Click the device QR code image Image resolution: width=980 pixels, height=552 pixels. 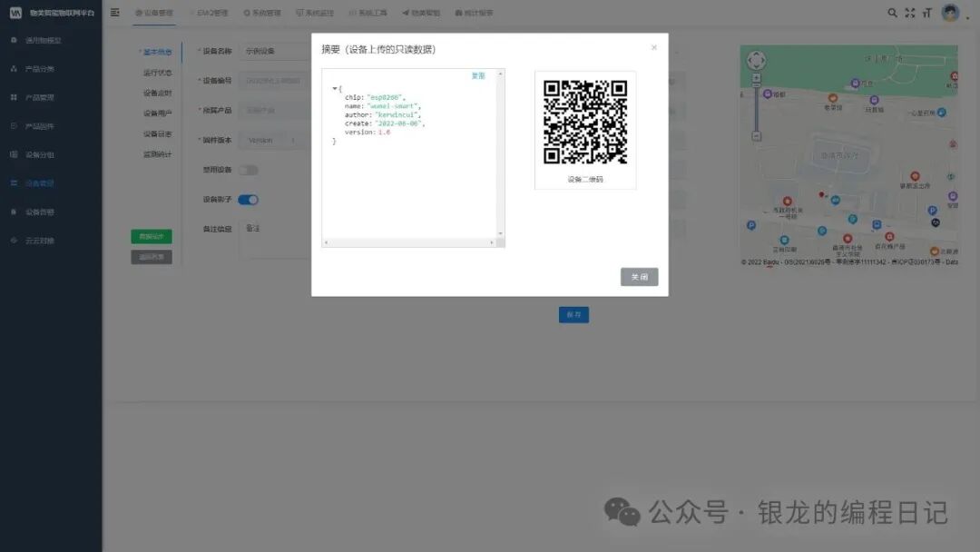[x=585, y=123]
